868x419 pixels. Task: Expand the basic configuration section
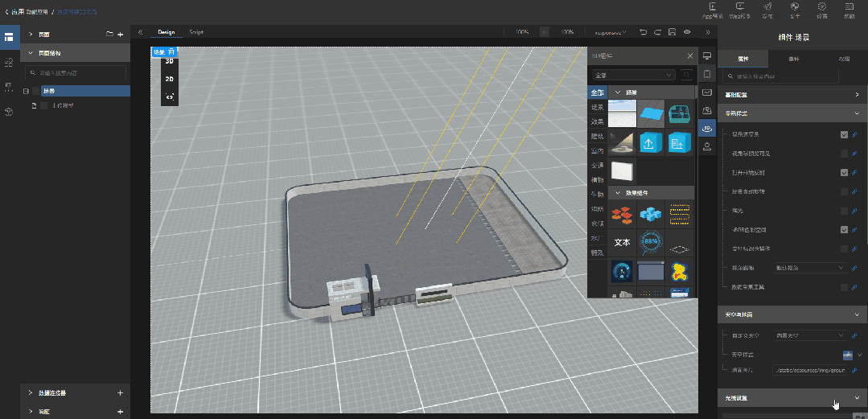pyautogui.click(x=858, y=95)
